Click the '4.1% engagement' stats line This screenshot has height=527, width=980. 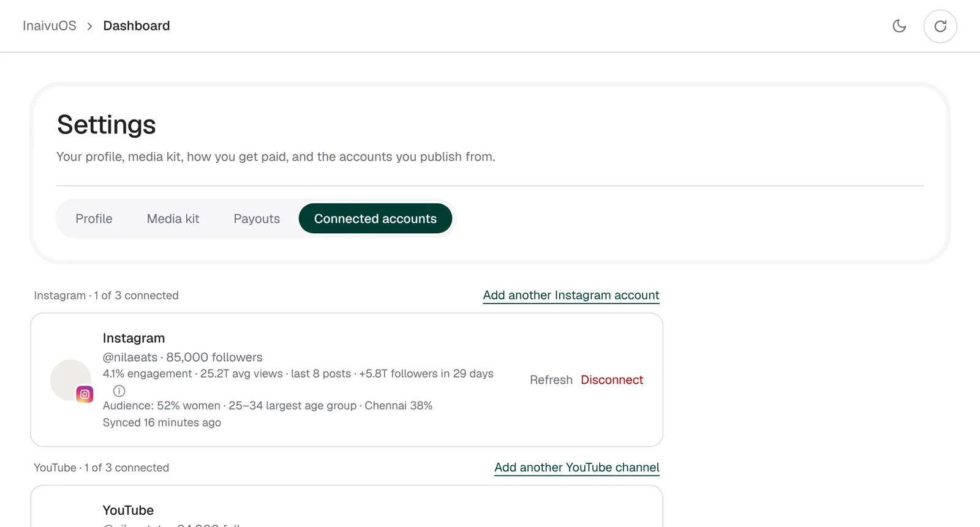[x=298, y=373]
